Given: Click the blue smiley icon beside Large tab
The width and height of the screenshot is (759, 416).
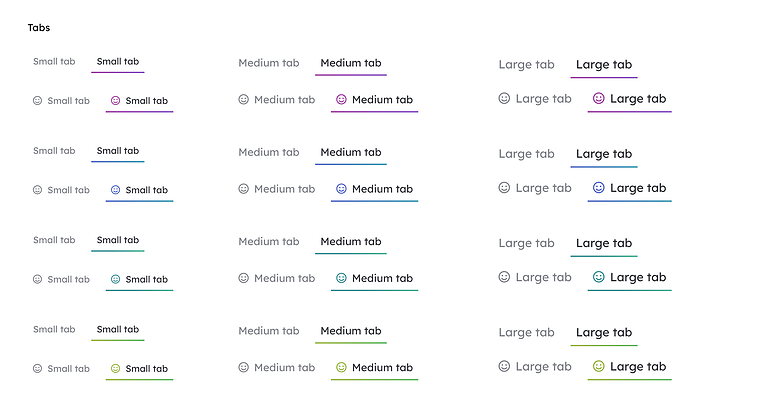Looking at the screenshot, I should [x=599, y=188].
